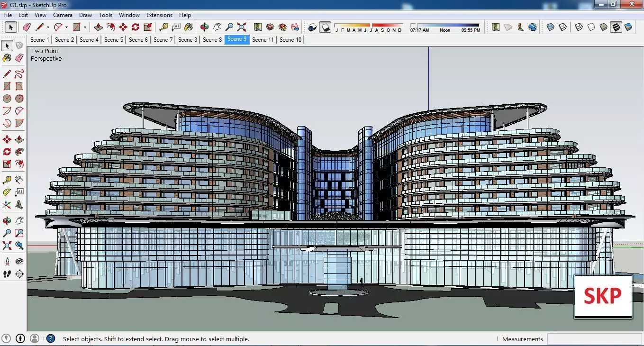Select the Rotated Rectangle tool

tap(19, 86)
